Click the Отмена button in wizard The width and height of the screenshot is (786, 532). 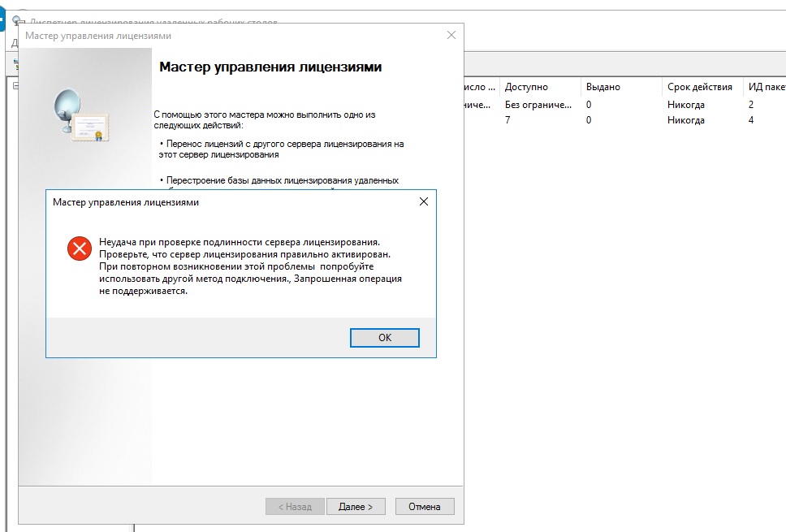tap(425, 507)
